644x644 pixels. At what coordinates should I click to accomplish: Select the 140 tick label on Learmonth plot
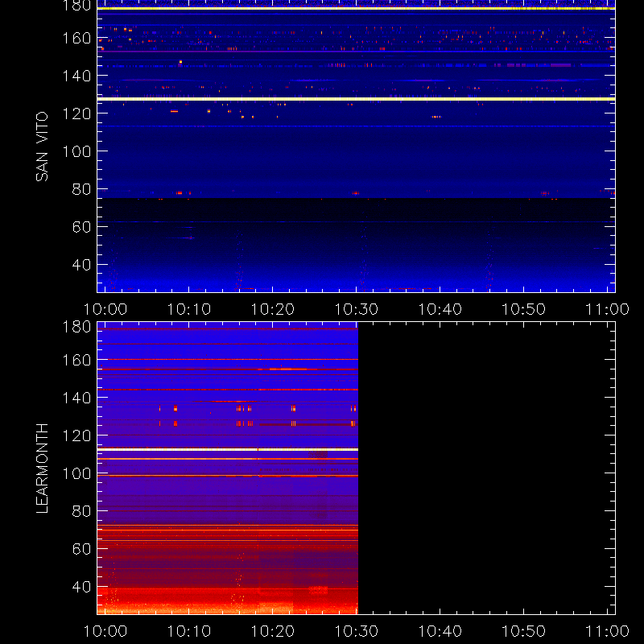click(x=76, y=398)
